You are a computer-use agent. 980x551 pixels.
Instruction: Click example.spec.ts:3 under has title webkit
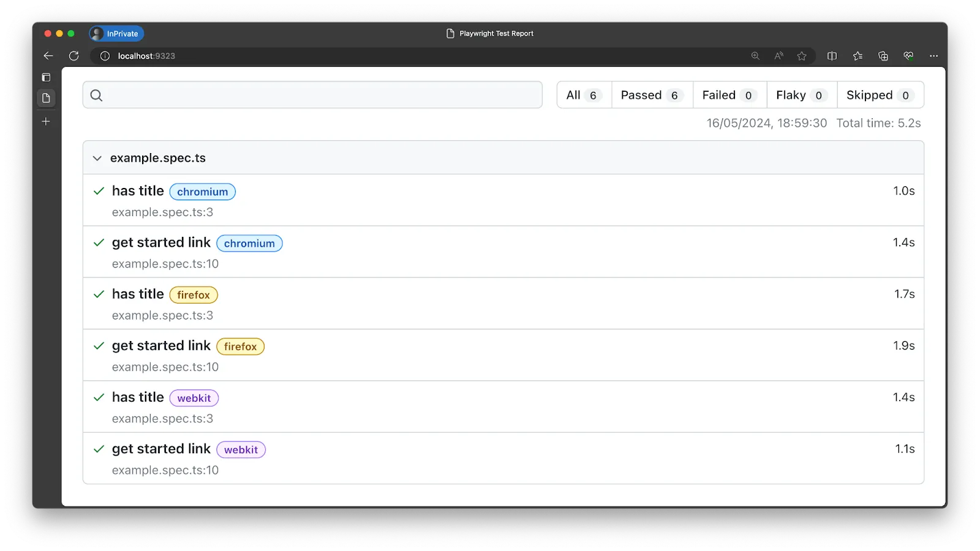coord(162,419)
